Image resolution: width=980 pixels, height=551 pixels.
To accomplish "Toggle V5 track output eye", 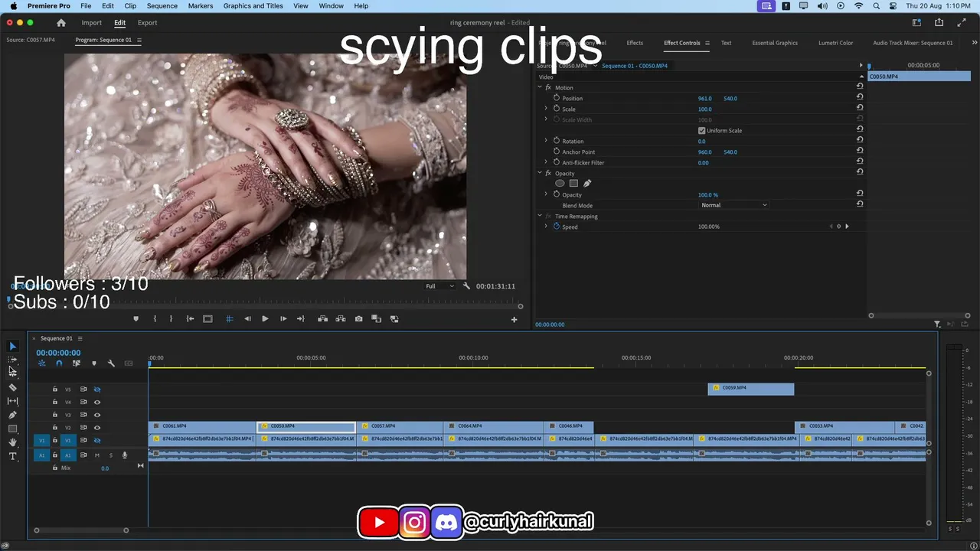I will coord(97,390).
